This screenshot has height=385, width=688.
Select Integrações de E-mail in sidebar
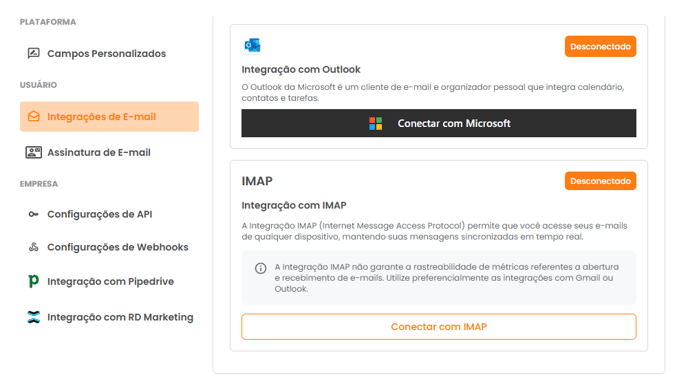(109, 117)
